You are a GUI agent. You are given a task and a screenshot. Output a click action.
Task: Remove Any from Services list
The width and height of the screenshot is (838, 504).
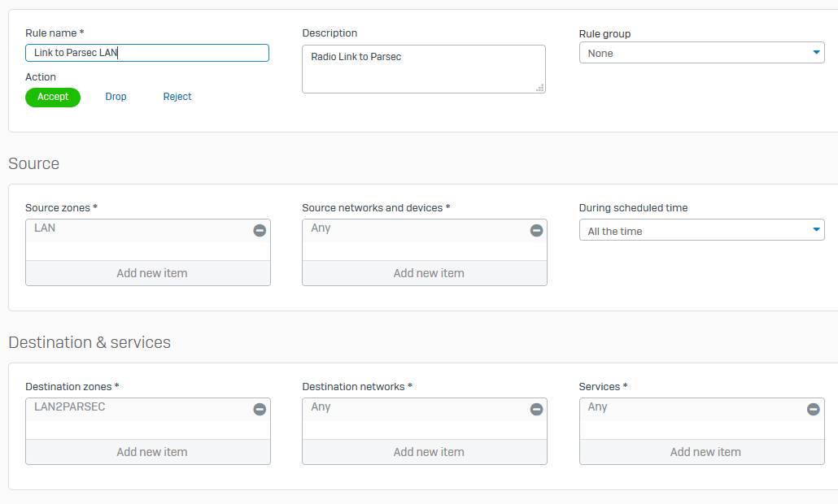[x=813, y=410]
